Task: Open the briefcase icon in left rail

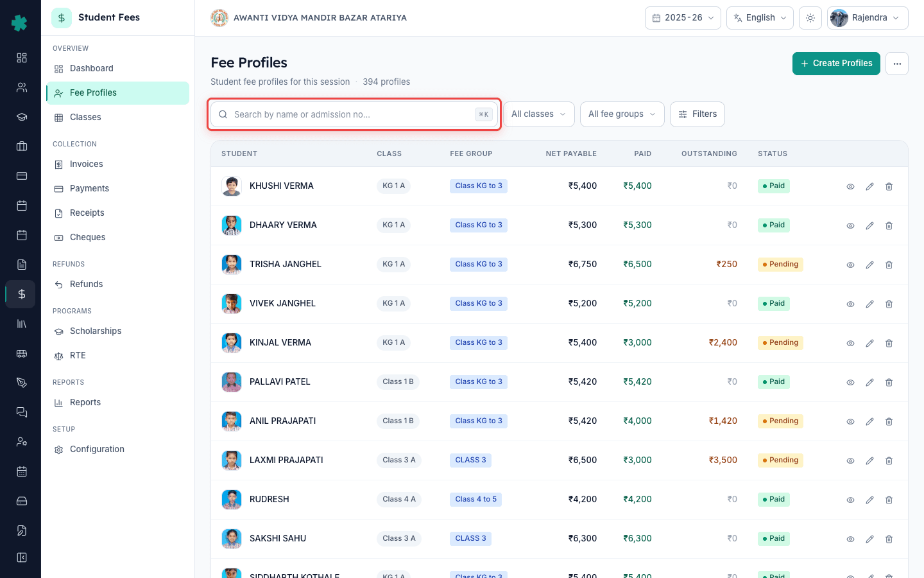Action: [x=22, y=146]
